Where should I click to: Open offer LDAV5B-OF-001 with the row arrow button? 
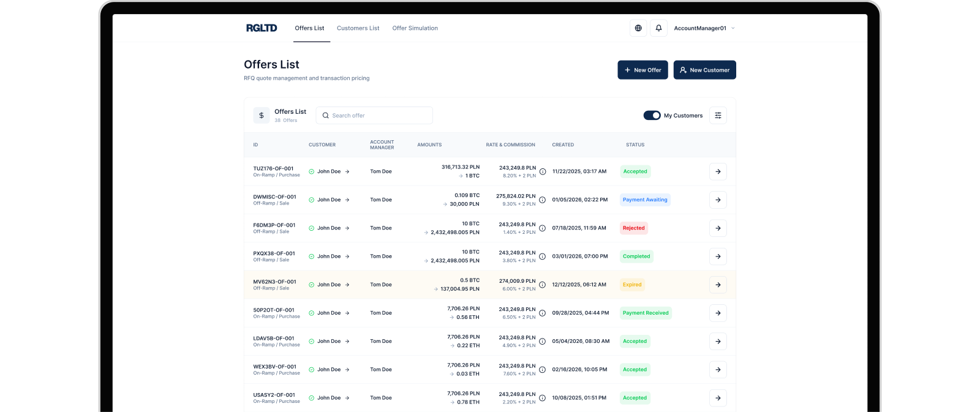[718, 342]
